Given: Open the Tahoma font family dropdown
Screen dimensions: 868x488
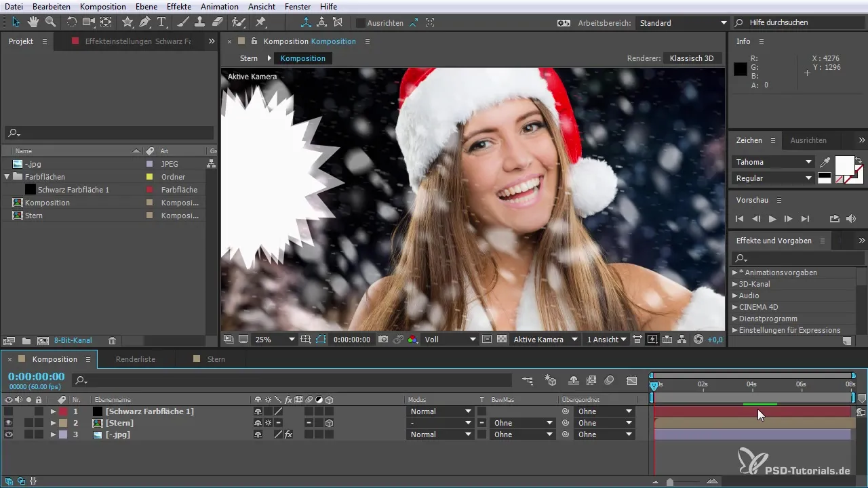Looking at the screenshot, I should (x=773, y=162).
